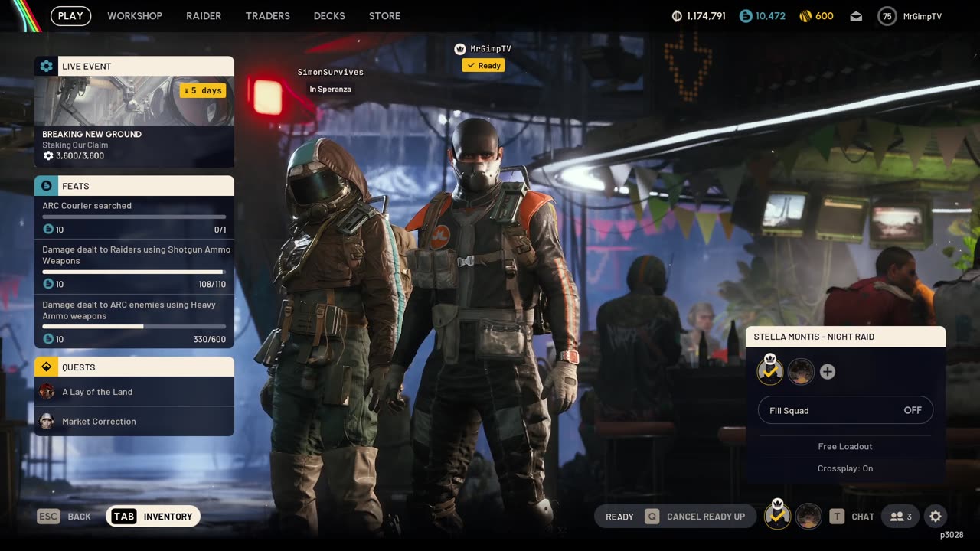
Task: Open the STORE tab
Action: pos(384,16)
